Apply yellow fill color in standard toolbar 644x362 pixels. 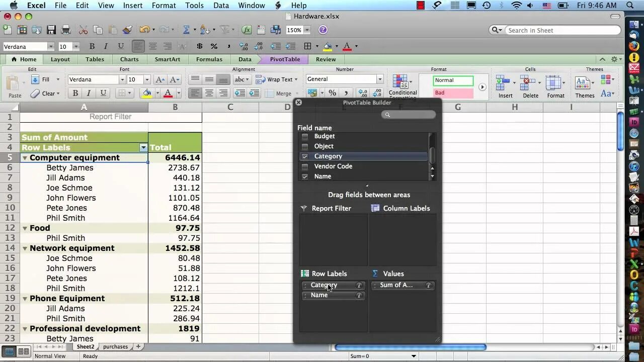pyautogui.click(x=328, y=46)
